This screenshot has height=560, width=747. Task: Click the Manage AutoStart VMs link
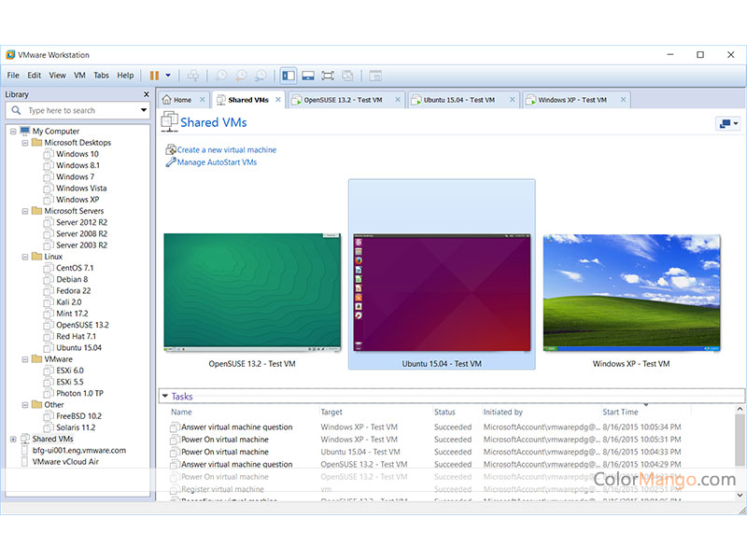click(x=217, y=162)
